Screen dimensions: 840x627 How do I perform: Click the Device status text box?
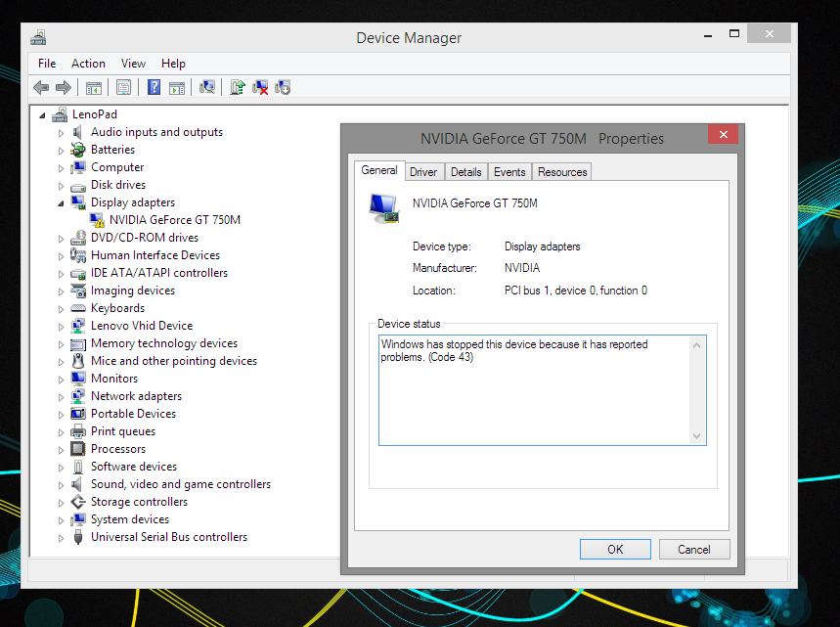coord(543,390)
